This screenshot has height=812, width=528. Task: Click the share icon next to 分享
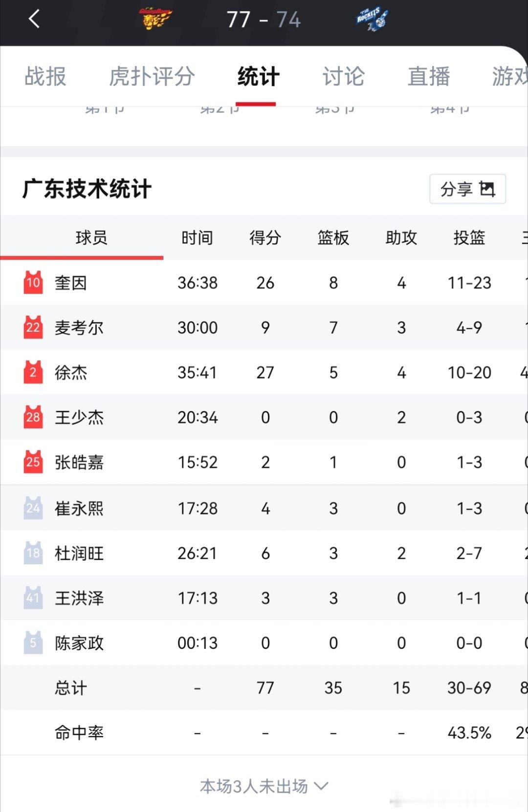pyautogui.click(x=488, y=189)
